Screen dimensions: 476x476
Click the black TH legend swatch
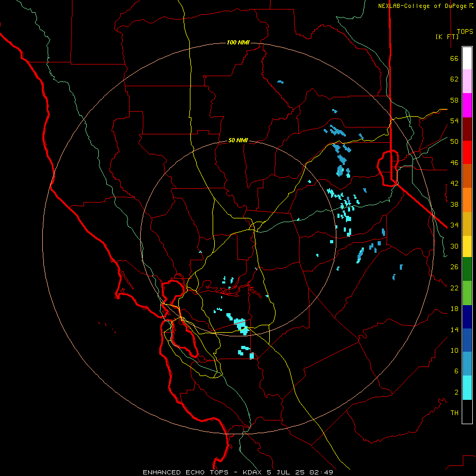pyautogui.click(x=467, y=411)
